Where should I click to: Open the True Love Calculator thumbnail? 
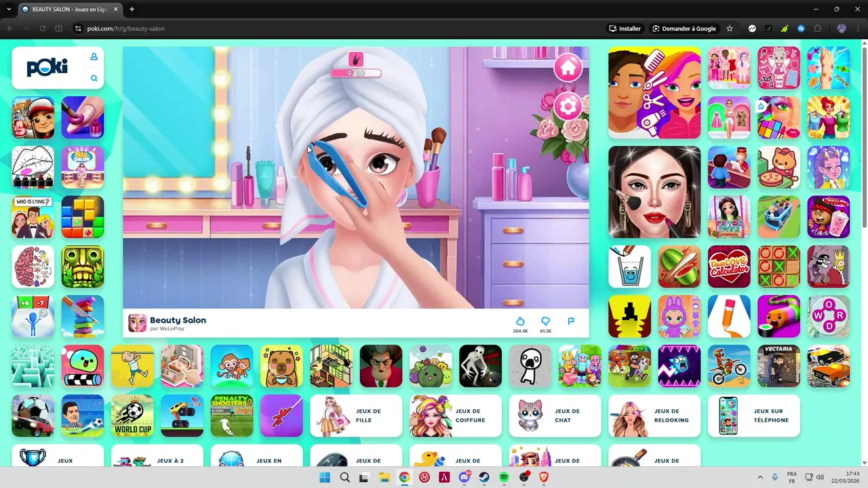tap(729, 266)
